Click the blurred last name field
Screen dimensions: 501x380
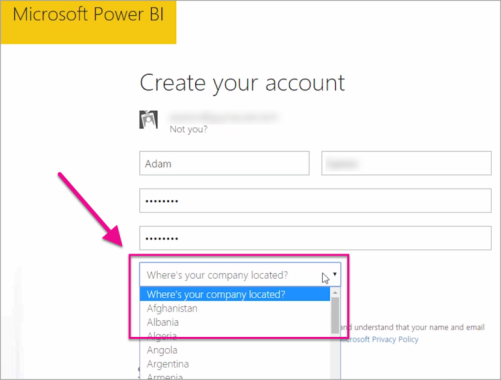pos(406,163)
